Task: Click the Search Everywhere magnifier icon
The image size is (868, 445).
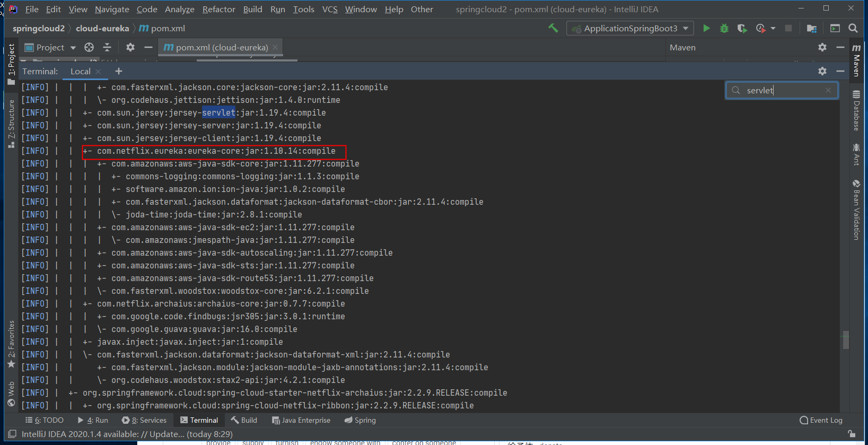Action: click(853, 28)
